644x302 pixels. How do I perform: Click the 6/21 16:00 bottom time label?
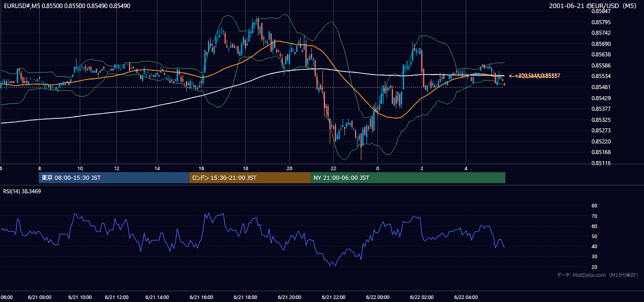[202, 297]
